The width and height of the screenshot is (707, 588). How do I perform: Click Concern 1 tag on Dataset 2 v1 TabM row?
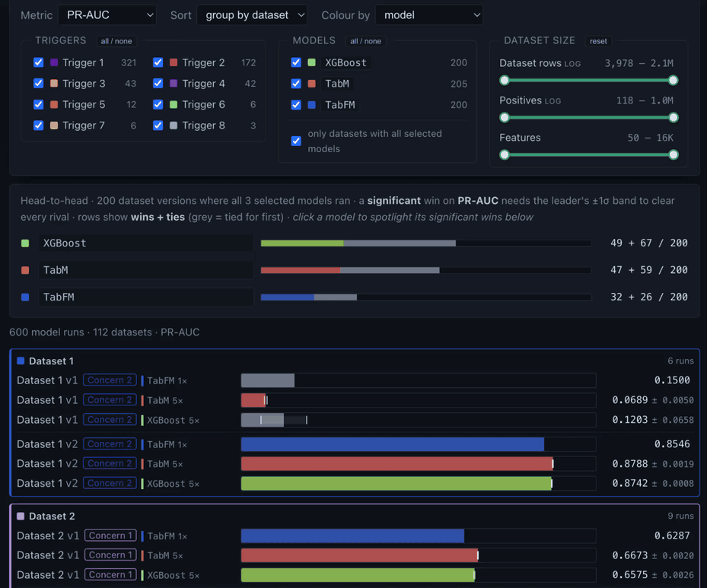coord(110,555)
